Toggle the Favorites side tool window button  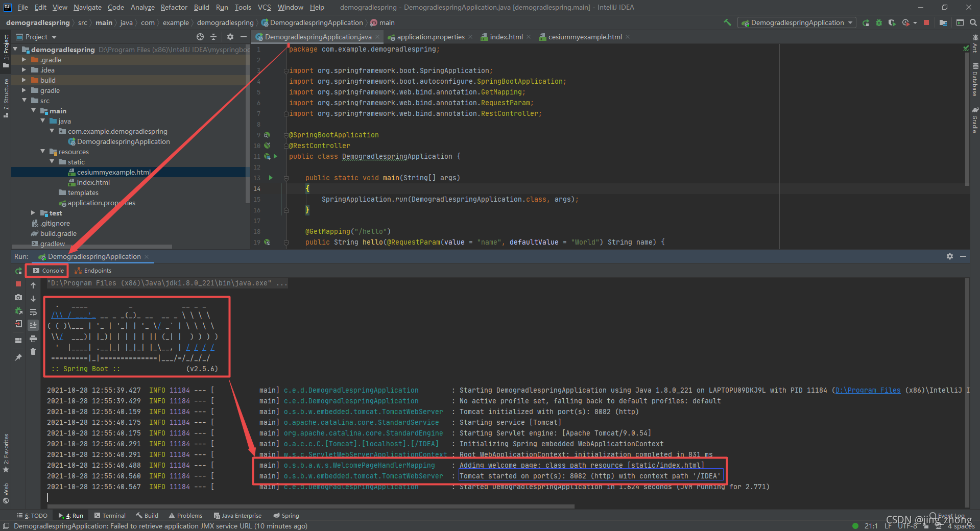click(x=6, y=453)
